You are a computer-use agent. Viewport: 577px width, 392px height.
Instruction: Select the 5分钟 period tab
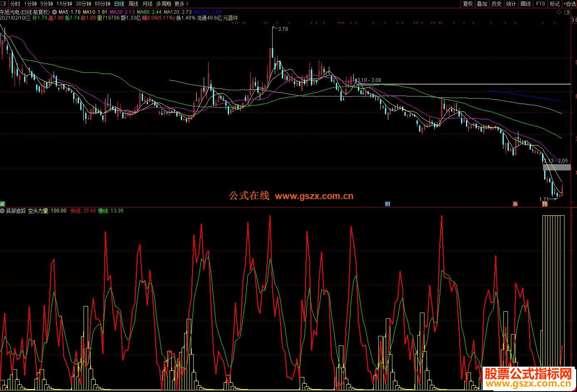tap(47, 4)
